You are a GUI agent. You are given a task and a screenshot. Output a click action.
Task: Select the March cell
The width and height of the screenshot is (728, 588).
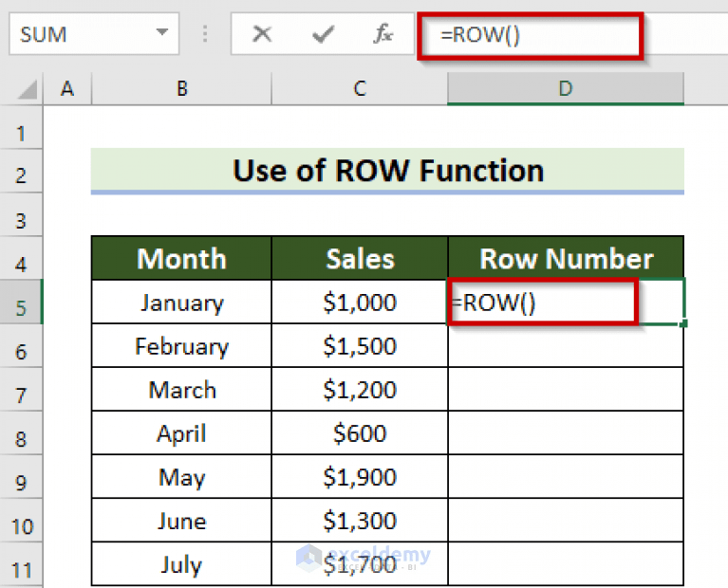point(181,390)
